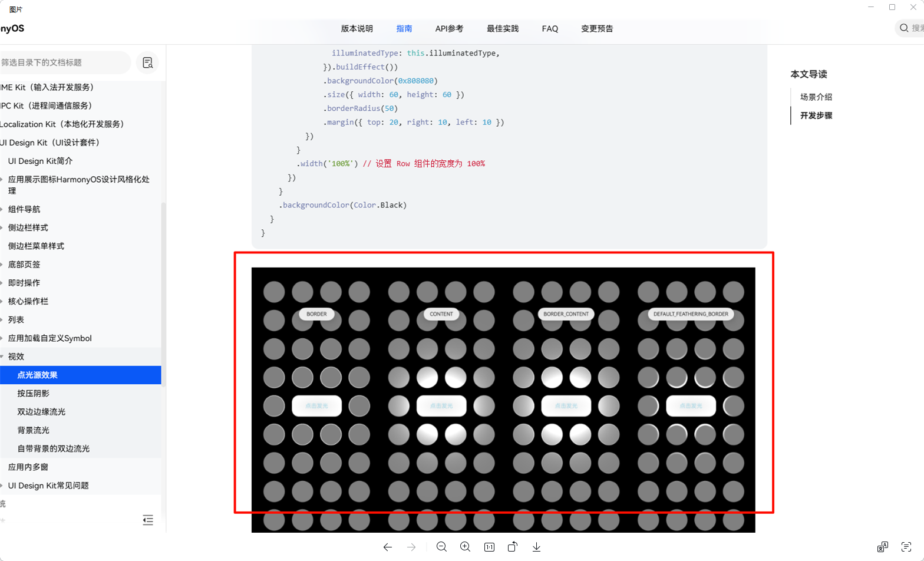The height and width of the screenshot is (561, 924).
Task: Open the image translate tool
Action: click(x=882, y=547)
